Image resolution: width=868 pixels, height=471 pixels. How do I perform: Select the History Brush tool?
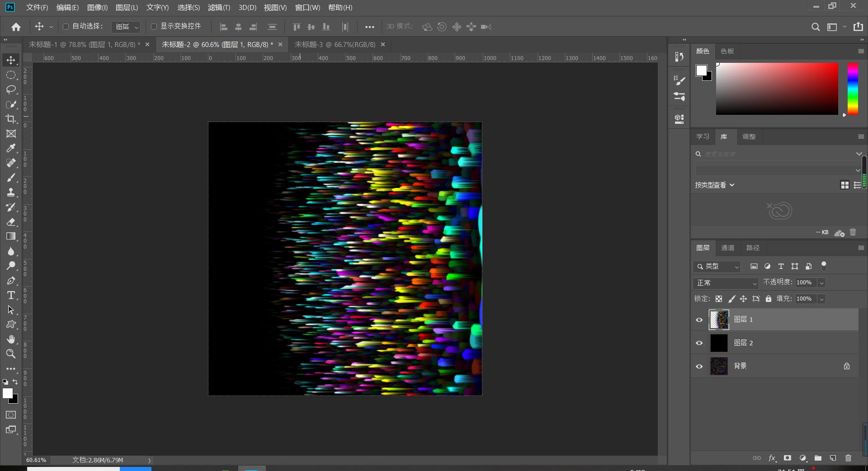pyautogui.click(x=11, y=207)
